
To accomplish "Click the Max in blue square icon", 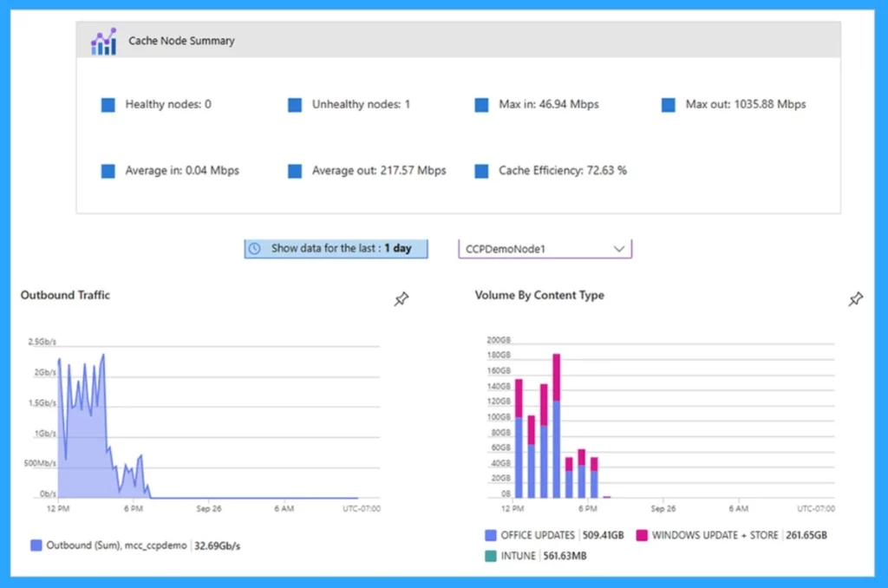I will point(482,105).
